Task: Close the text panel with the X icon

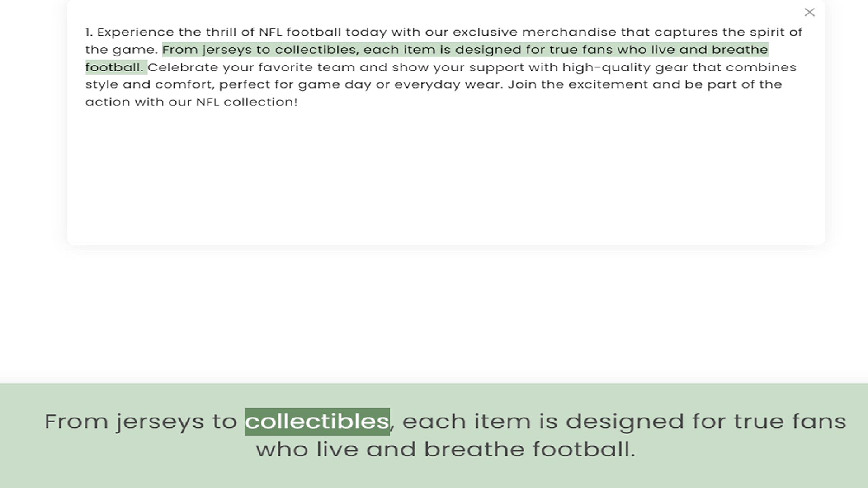Action: [x=809, y=12]
